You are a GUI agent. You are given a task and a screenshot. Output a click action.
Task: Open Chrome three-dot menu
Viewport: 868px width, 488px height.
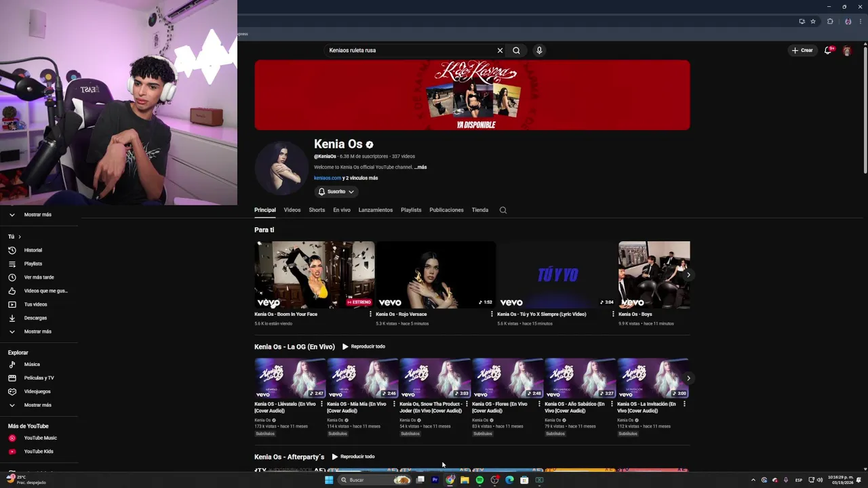point(860,22)
